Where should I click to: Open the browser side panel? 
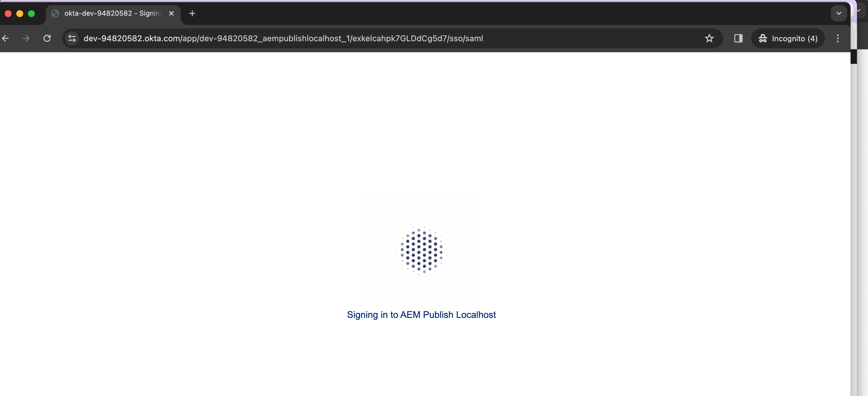click(738, 38)
